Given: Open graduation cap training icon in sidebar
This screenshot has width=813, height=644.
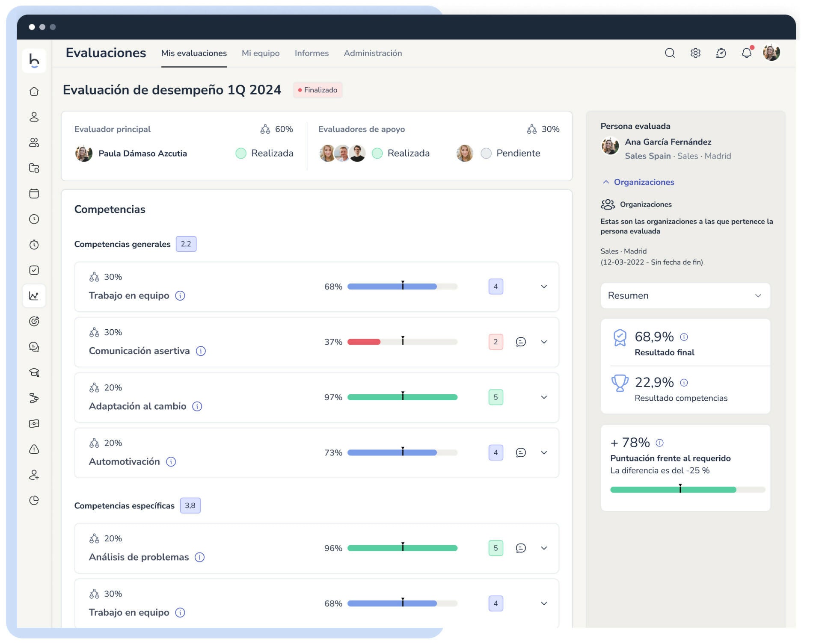Looking at the screenshot, I should 34,372.
